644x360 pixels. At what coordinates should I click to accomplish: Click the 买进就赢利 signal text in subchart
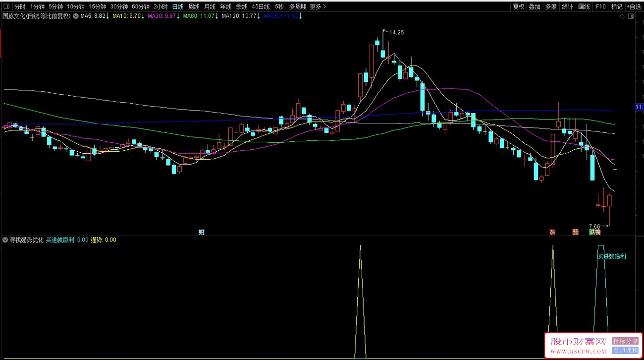(611, 256)
